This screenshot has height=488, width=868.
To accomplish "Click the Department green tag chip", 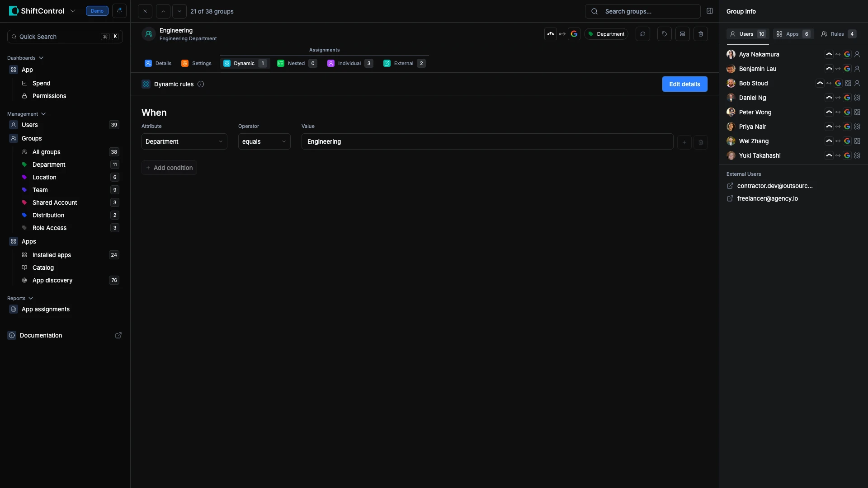I will coord(606,34).
